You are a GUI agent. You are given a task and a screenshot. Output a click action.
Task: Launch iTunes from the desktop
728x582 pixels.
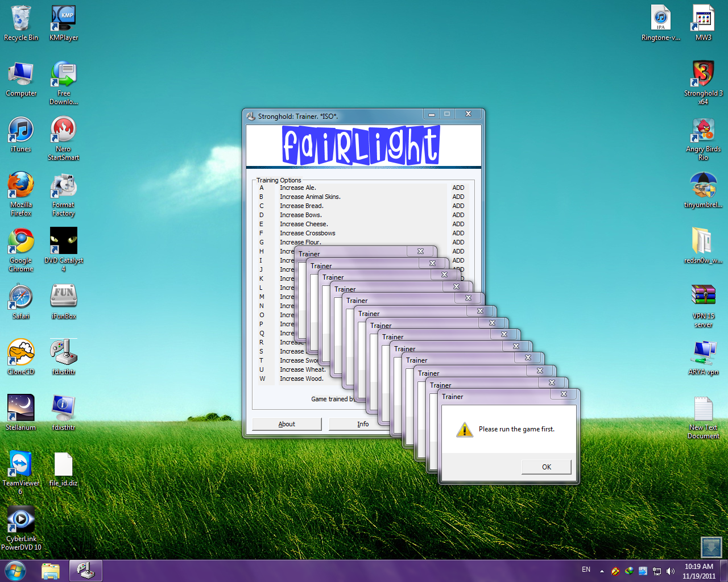(x=21, y=135)
